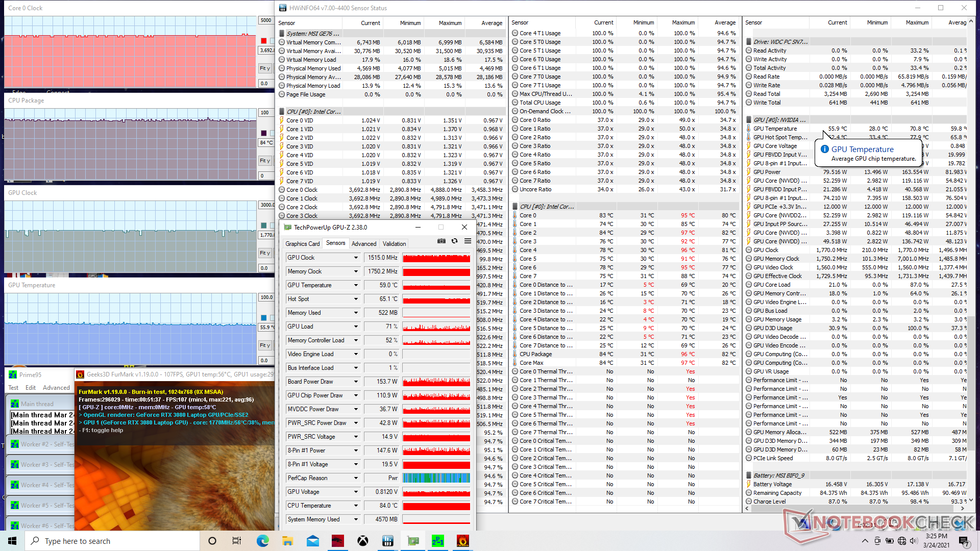The image size is (980, 551).
Task: Click the Prime95 Main thread icon
Action: pos(15,404)
